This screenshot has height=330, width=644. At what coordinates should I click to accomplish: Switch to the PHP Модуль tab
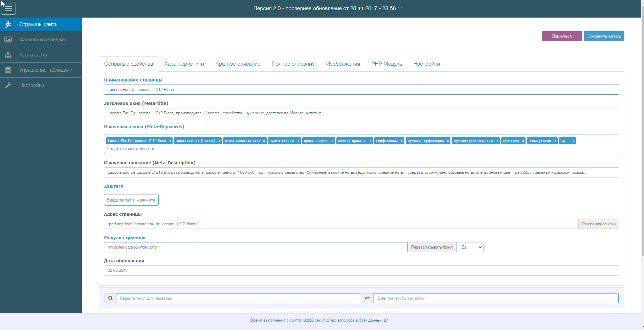point(386,64)
